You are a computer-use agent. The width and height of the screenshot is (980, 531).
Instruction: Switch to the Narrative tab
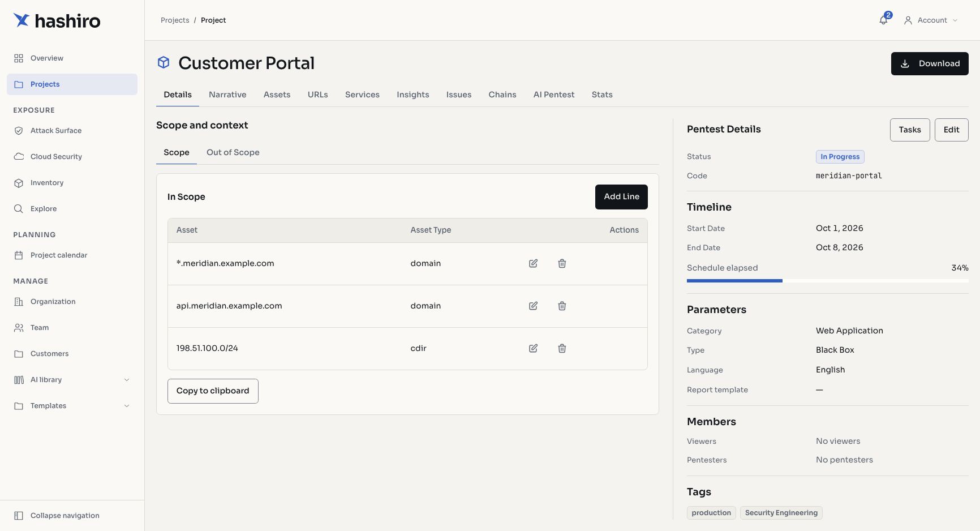pyautogui.click(x=227, y=95)
